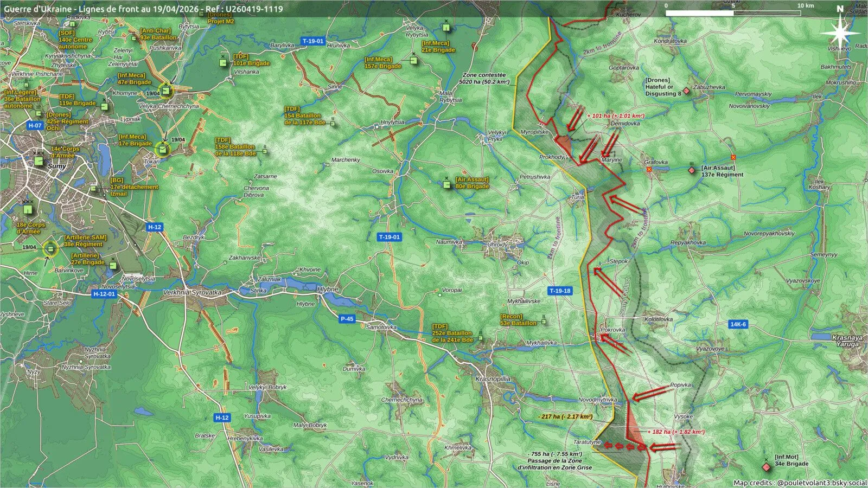The height and width of the screenshot is (488, 868).
Task: Click the map title with reference U260419-1119
Action: click(x=143, y=9)
